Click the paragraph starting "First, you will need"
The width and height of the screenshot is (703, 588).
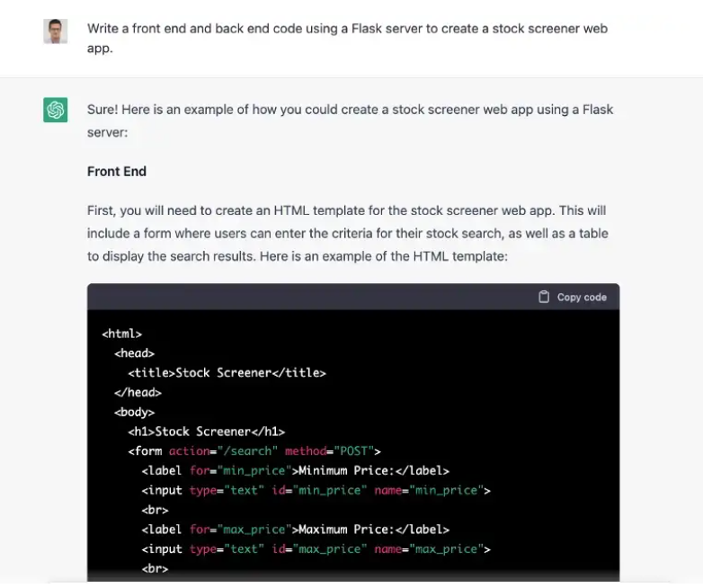pyautogui.click(x=347, y=233)
